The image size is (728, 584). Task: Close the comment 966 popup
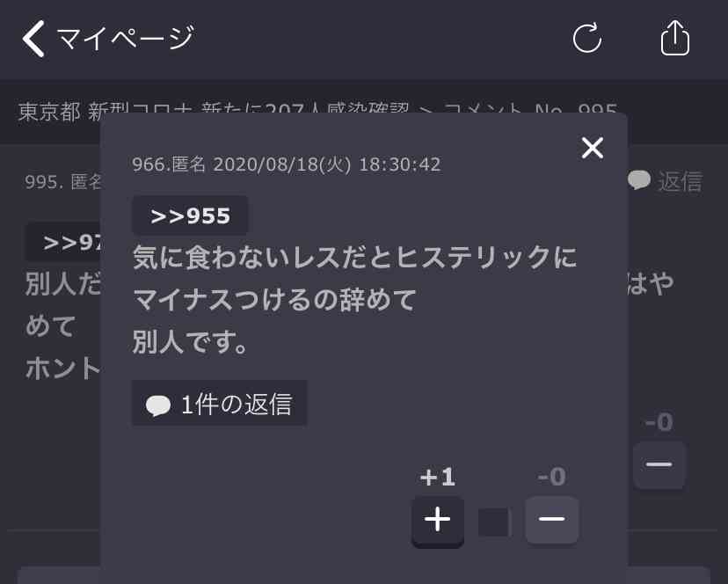pos(593,148)
